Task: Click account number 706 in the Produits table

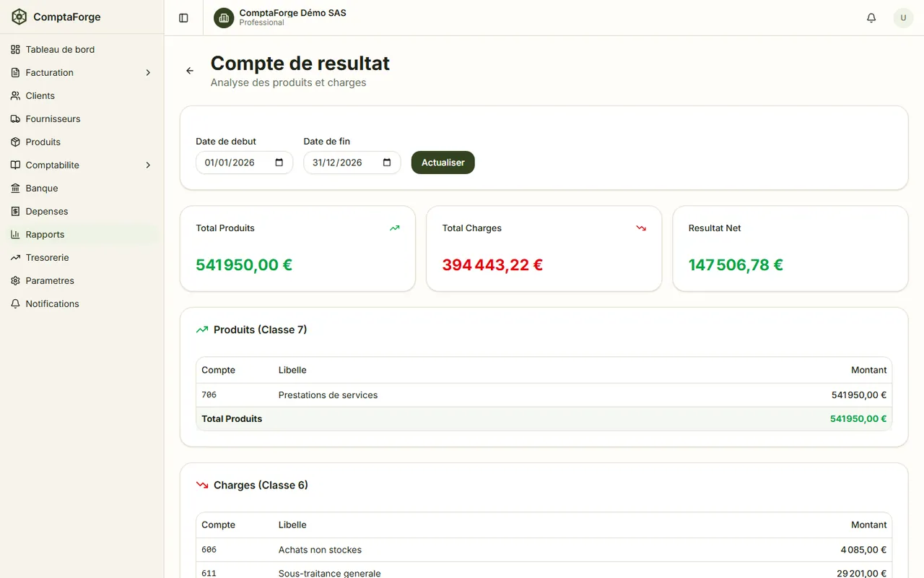Action: [209, 395]
